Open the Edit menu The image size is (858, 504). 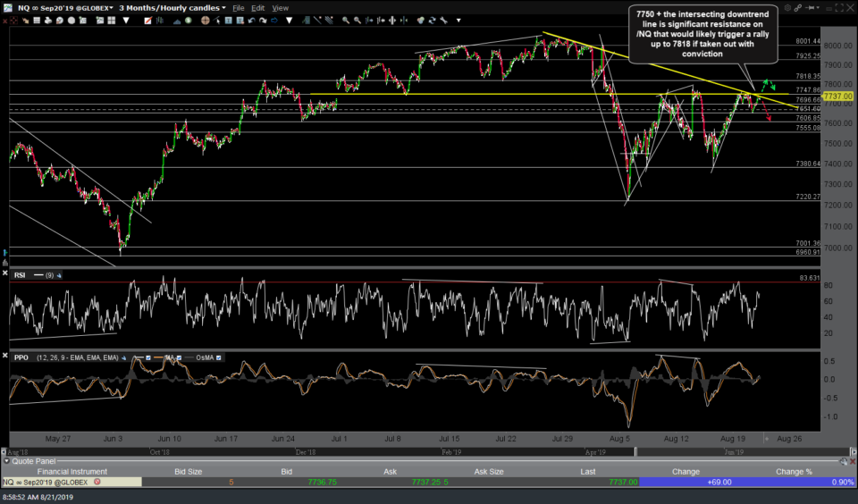[x=257, y=8]
